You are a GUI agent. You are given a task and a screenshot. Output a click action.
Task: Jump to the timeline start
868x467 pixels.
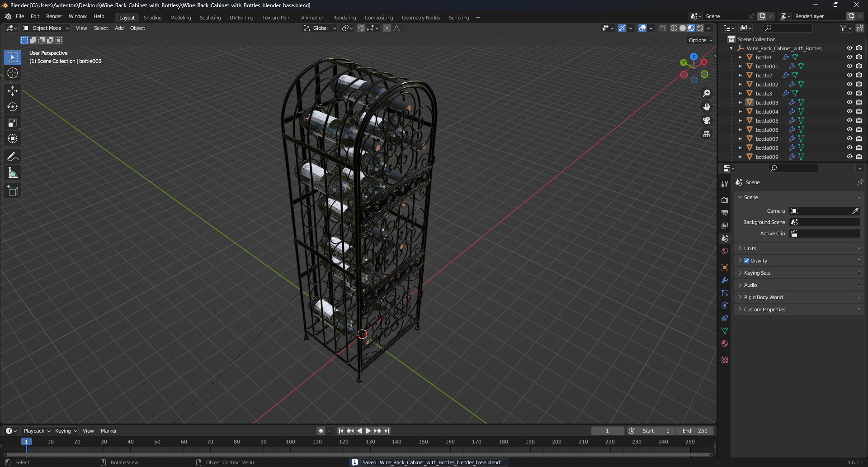341,431
